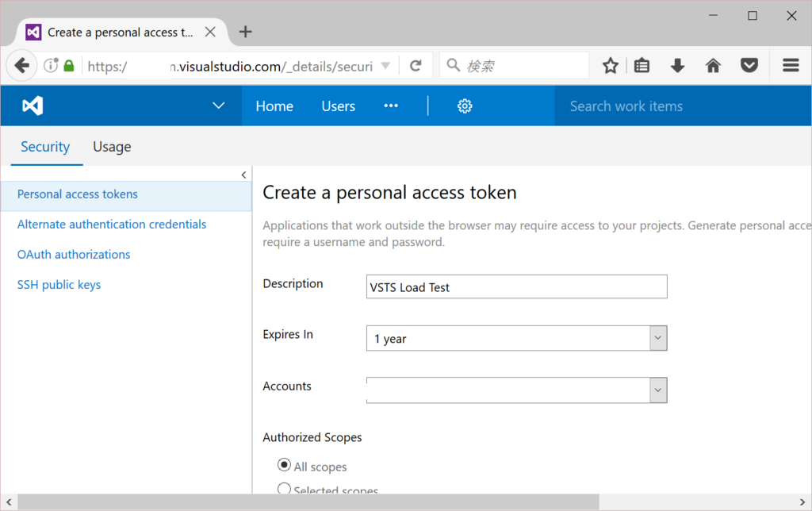Save page with the Pocket icon
Viewport: 812px width, 511px height.
click(749, 66)
